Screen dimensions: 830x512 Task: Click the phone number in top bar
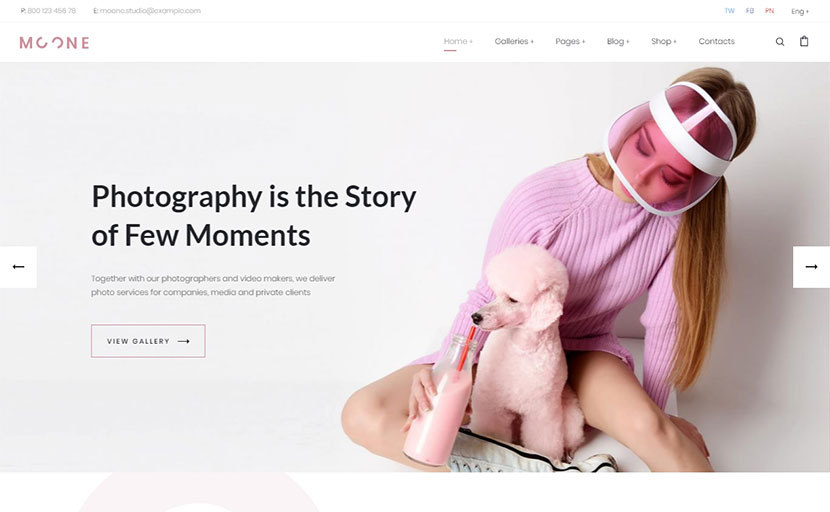point(51,11)
